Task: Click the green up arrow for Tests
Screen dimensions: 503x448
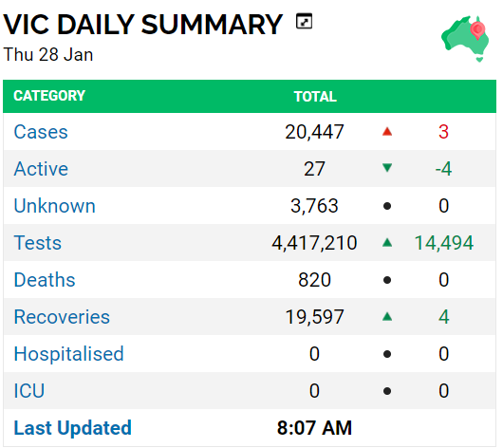Action: pos(387,242)
